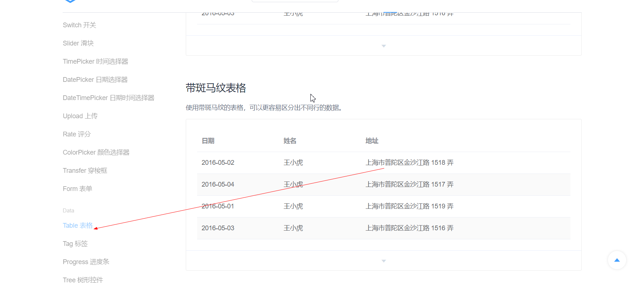This screenshot has width=644, height=283.
Task: Click the 带斑马纹表格 section heading
Action: pos(216,88)
